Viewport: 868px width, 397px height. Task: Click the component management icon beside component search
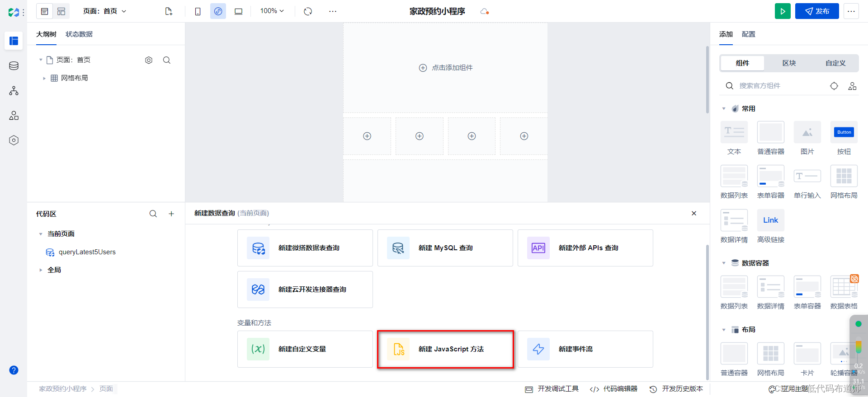pyautogui.click(x=852, y=86)
